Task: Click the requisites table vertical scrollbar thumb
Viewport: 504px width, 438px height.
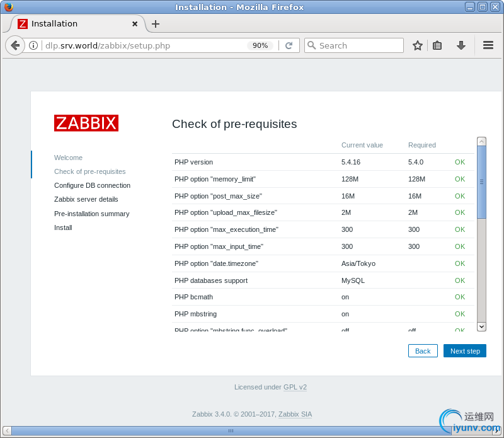Action: [481, 182]
